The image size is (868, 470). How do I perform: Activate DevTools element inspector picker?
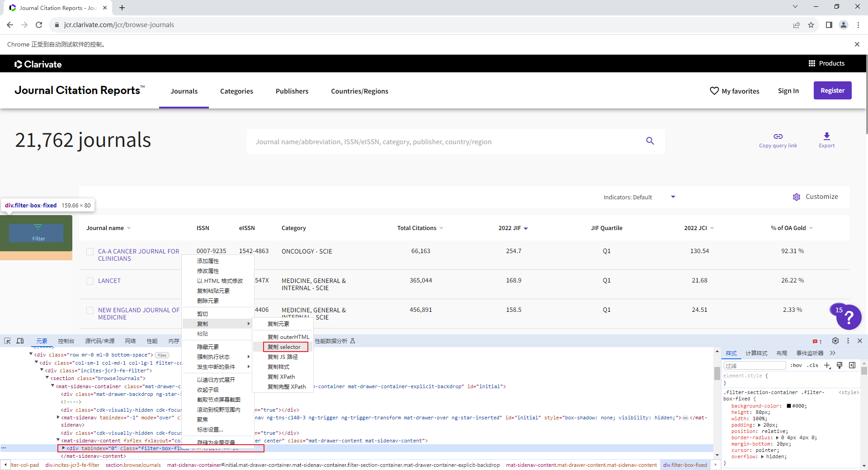[x=7, y=341]
